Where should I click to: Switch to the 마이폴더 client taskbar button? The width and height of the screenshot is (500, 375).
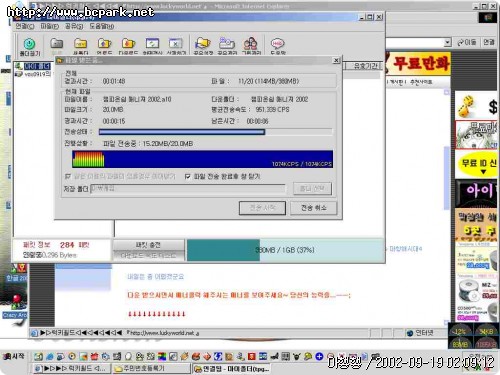click(x=233, y=369)
